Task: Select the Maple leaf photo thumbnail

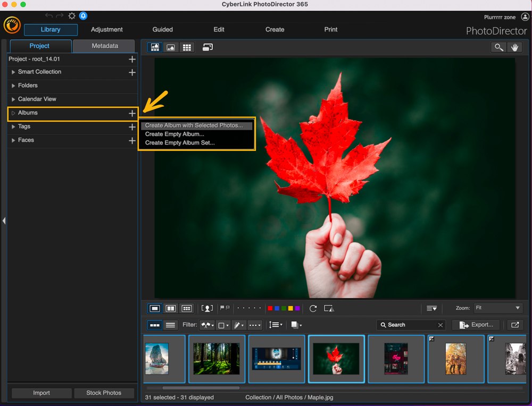Action: pyautogui.click(x=336, y=359)
